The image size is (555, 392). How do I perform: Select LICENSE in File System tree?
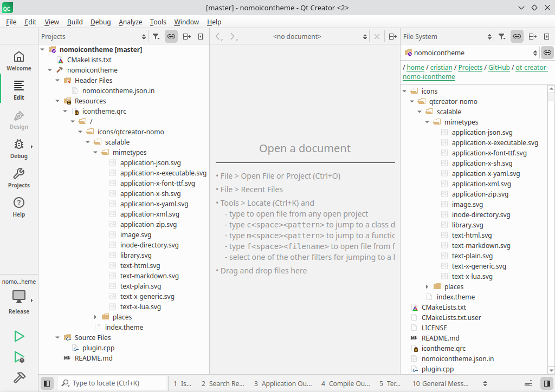coord(434,328)
